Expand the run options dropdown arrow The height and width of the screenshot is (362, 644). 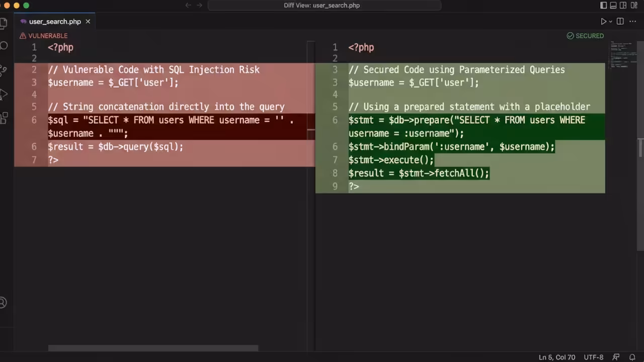(610, 22)
